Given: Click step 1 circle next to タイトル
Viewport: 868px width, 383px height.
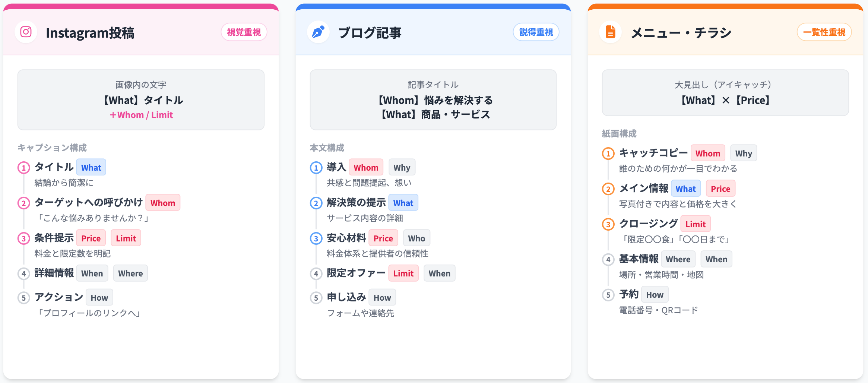Looking at the screenshot, I should (24, 168).
